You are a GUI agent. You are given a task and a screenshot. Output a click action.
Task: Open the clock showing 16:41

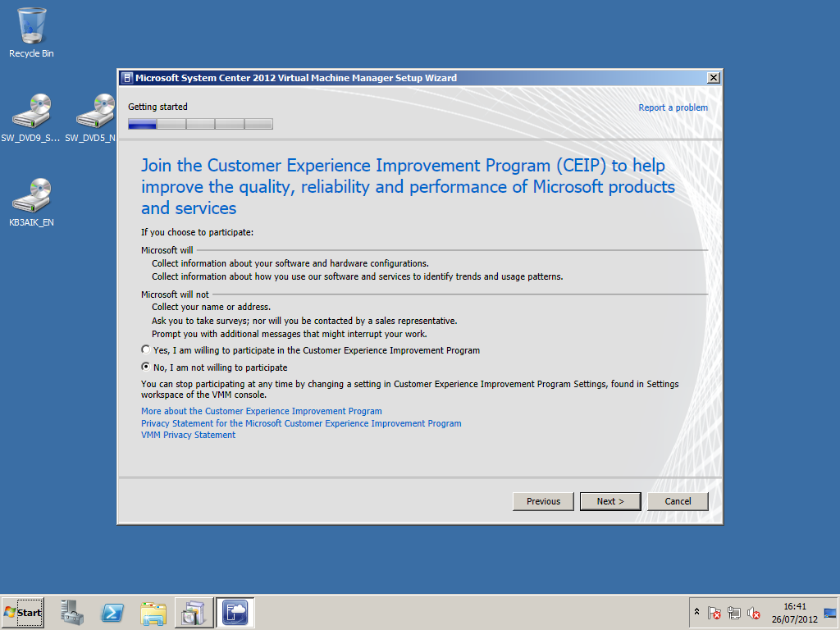point(794,612)
